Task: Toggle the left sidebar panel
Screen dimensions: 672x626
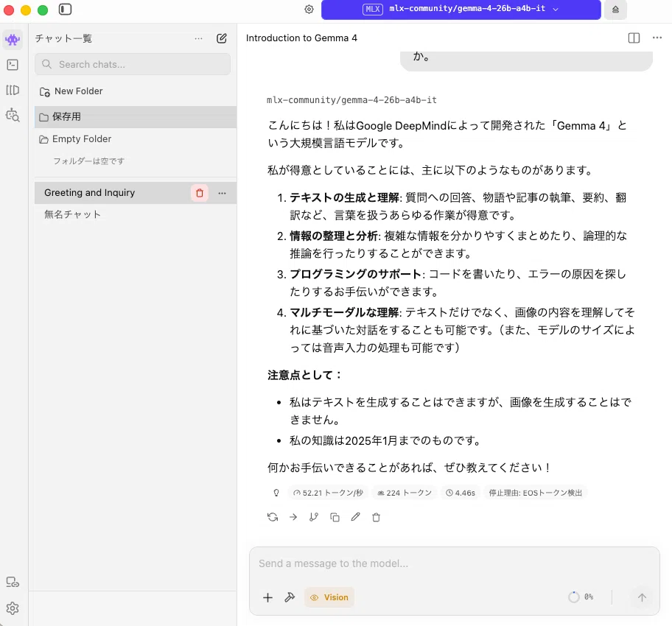Action: pyautogui.click(x=65, y=9)
